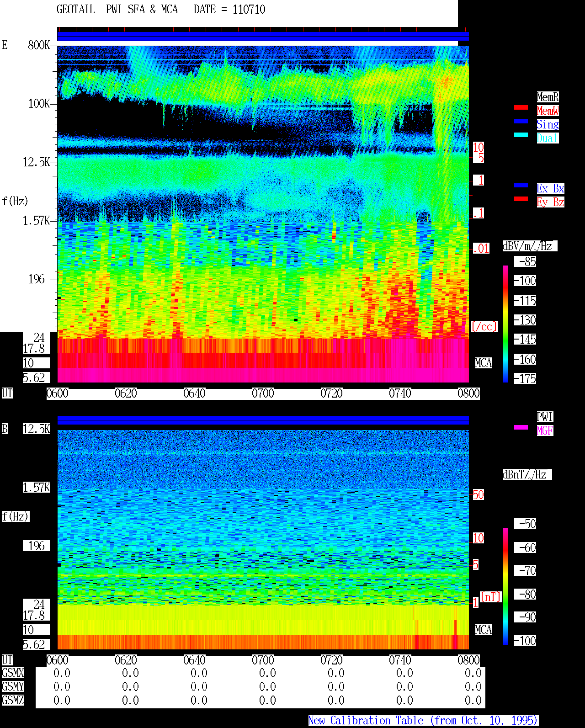Select the MemW legend label

pyautogui.click(x=548, y=111)
